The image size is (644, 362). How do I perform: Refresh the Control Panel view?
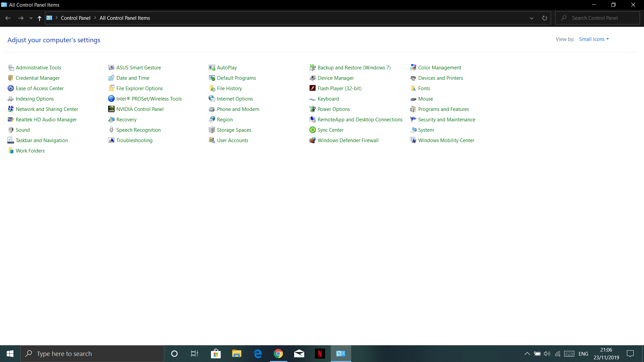[545, 18]
